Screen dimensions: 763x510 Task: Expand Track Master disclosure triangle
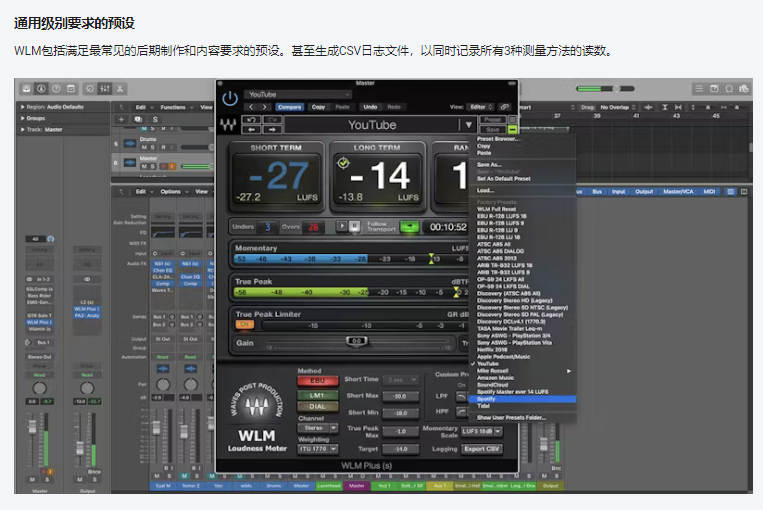pyautogui.click(x=22, y=129)
